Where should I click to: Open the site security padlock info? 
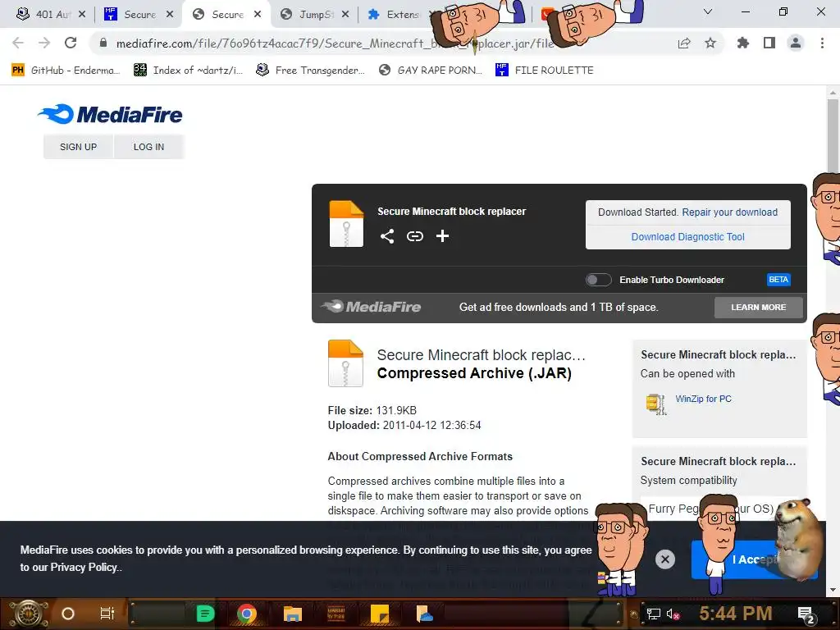(103, 43)
